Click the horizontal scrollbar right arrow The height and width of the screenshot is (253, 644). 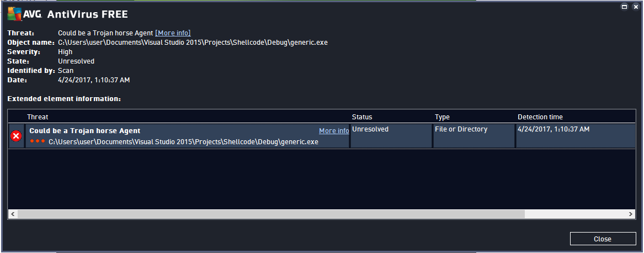click(631, 214)
